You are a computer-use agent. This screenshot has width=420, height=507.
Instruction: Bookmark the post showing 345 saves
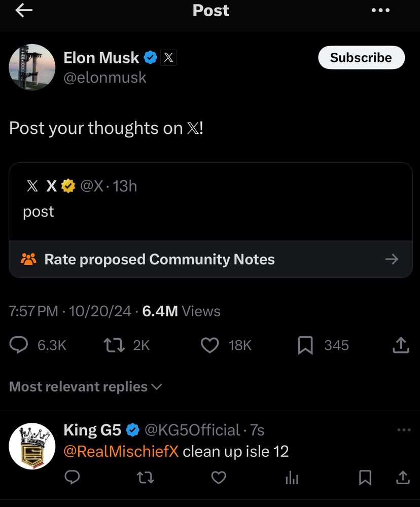click(x=305, y=345)
